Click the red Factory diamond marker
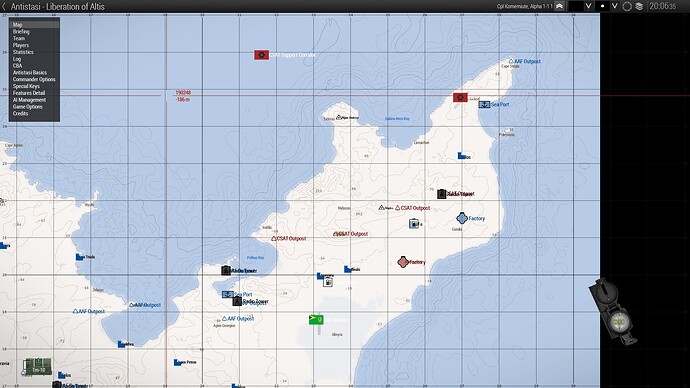Screen dimensions: 690x388 (403, 262)
